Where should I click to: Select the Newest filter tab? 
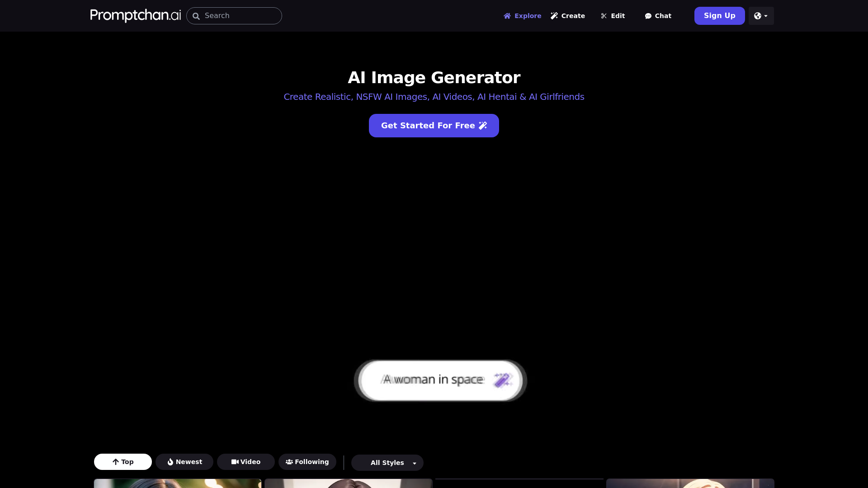pyautogui.click(x=184, y=462)
